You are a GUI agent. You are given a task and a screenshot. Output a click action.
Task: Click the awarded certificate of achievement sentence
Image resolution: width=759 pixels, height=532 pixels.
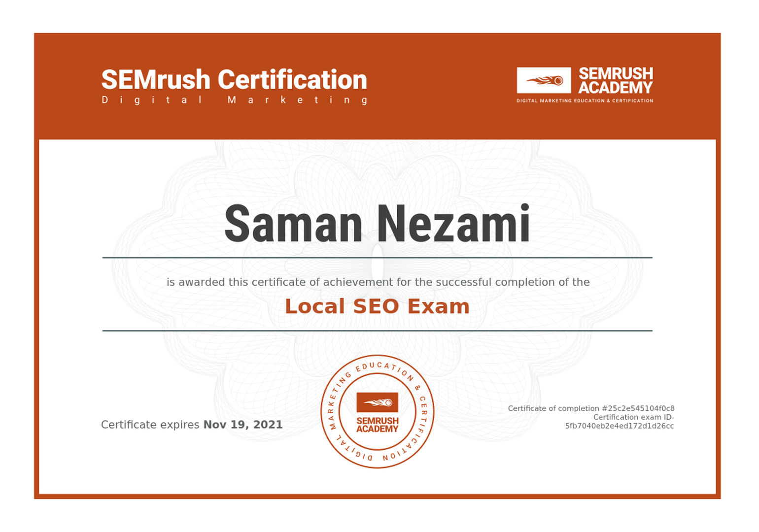click(378, 282)
